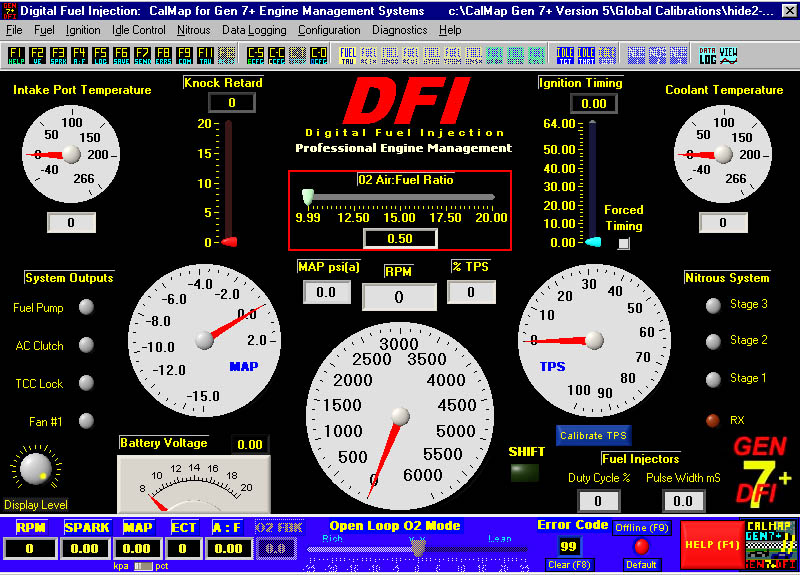
Task: Open the Nitrous menu
Action: [x=193, y=30]
